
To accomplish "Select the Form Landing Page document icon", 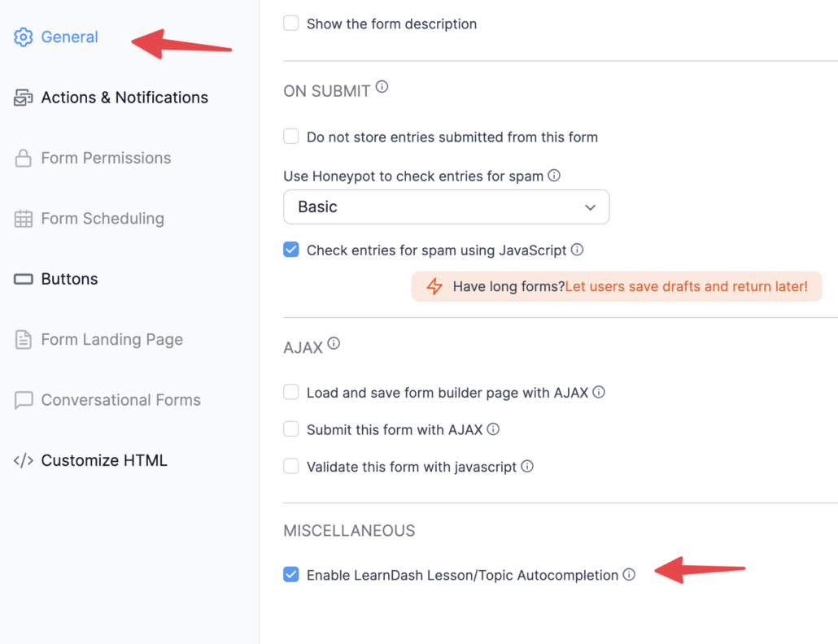I will (x=24, y=339).
